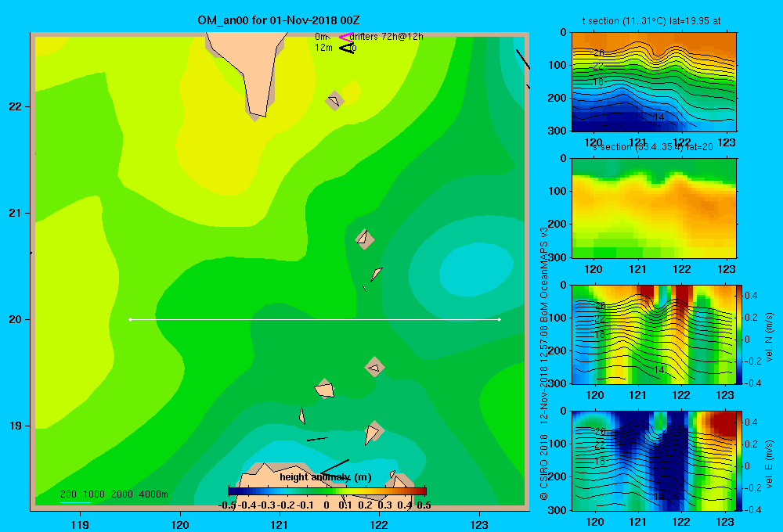Click the magenta drifter arrow legend icon
This screenshot has height=532, width=783.
click(x=345, y=37)
